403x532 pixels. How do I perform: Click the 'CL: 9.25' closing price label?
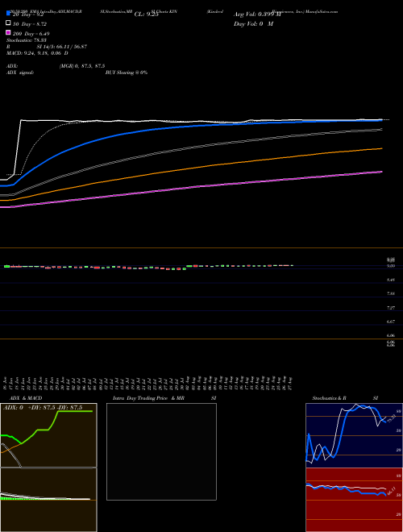146,15
